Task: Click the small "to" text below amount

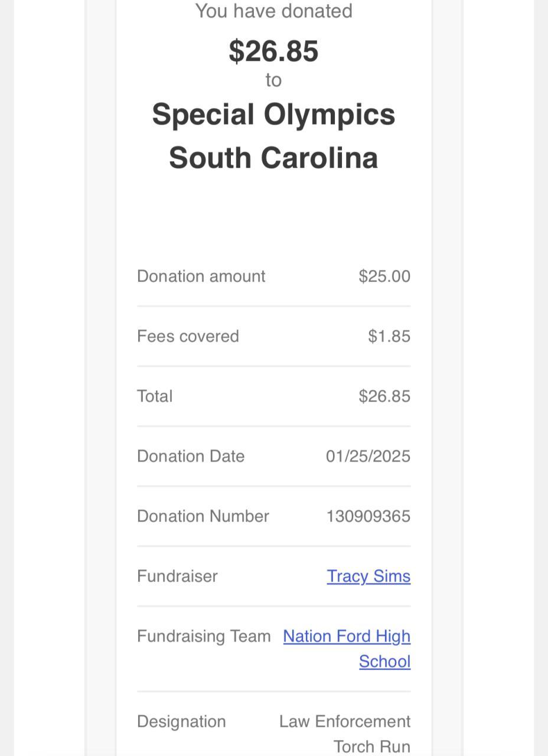Action: 273,80
